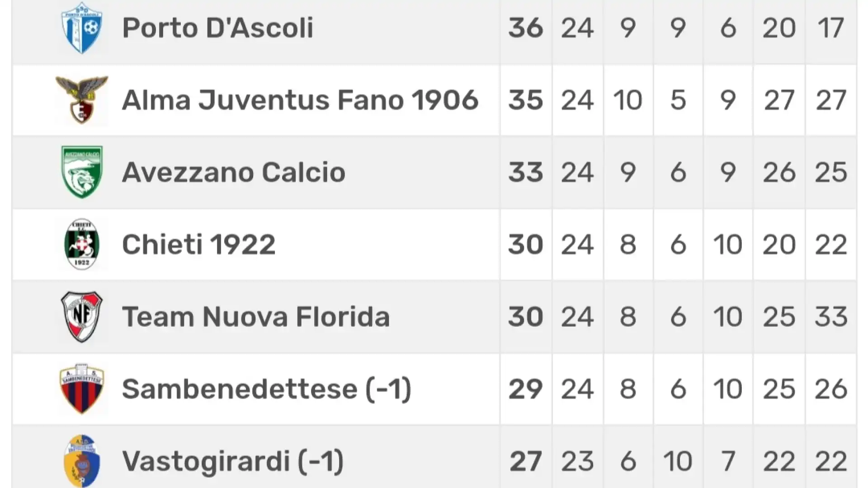
Task: Open Chieti 1922 team page
Action: coord(199,244)
